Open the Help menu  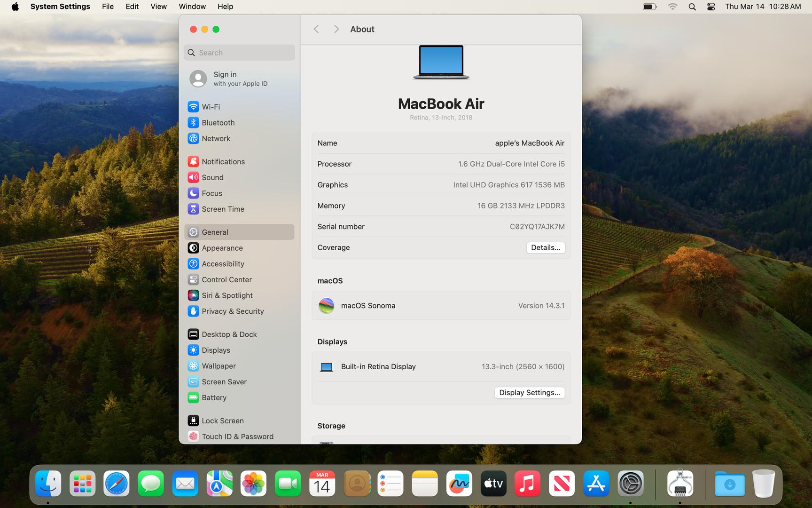(225, 7)
